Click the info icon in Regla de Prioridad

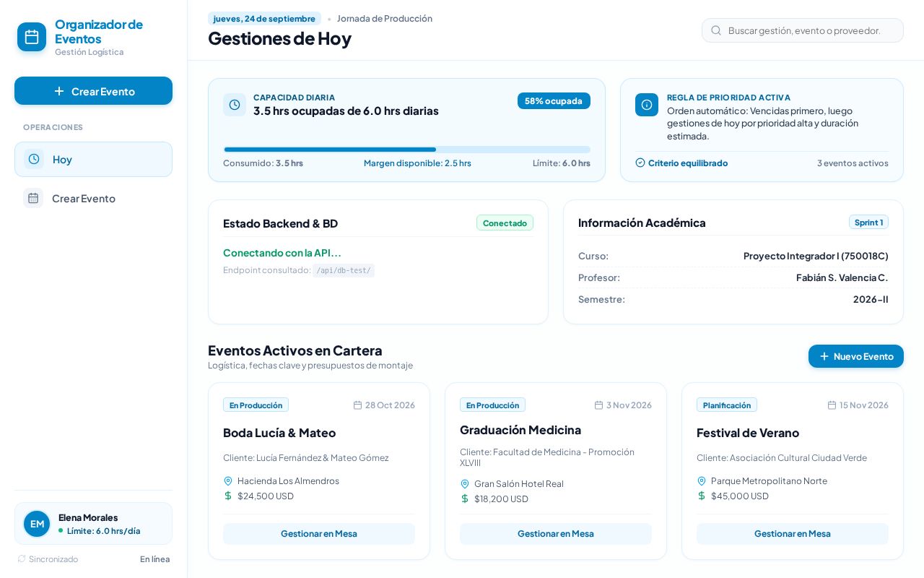coord(647,105)
